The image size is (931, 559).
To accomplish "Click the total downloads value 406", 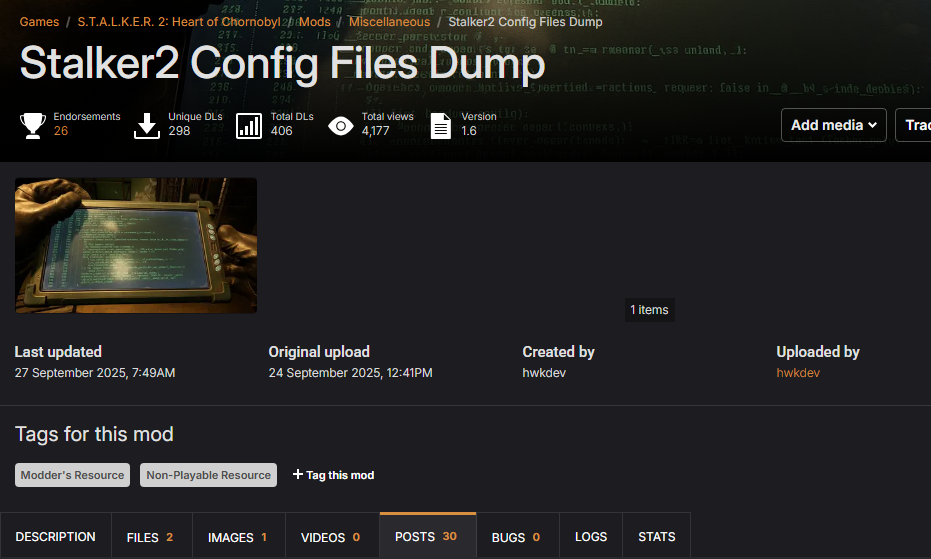I will coord(281,131).
